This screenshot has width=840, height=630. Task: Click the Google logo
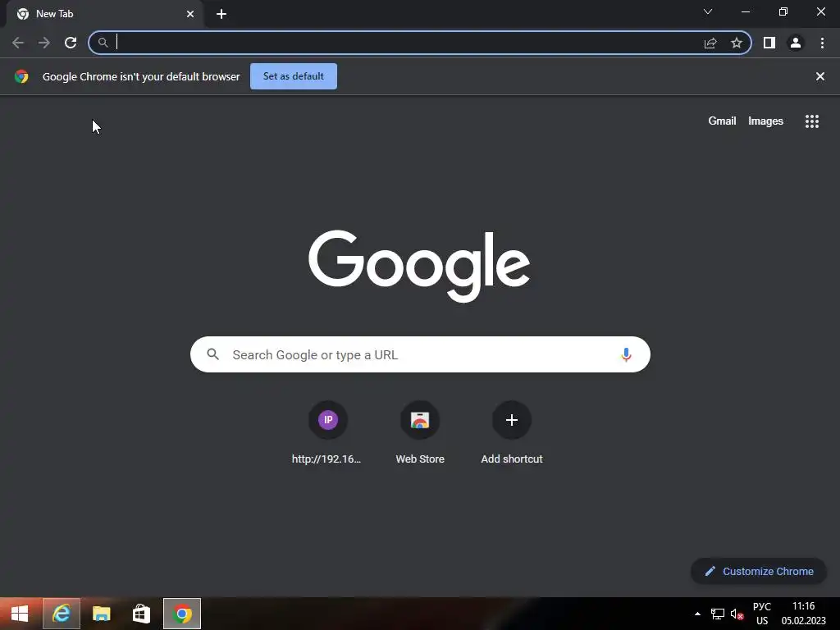[419, 267]
